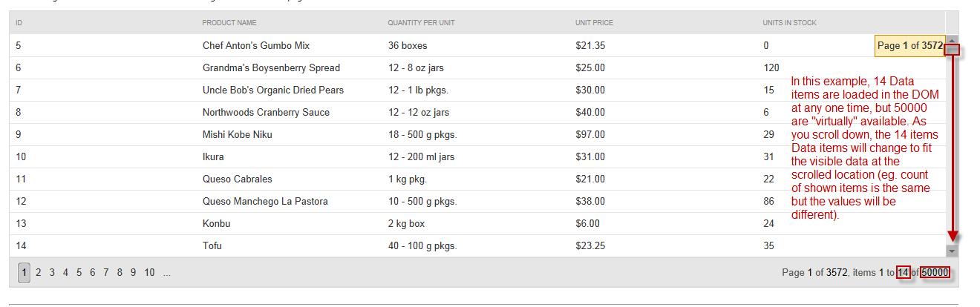Go to page 3 in pager
980x307 pixels.
click(52, 273)
